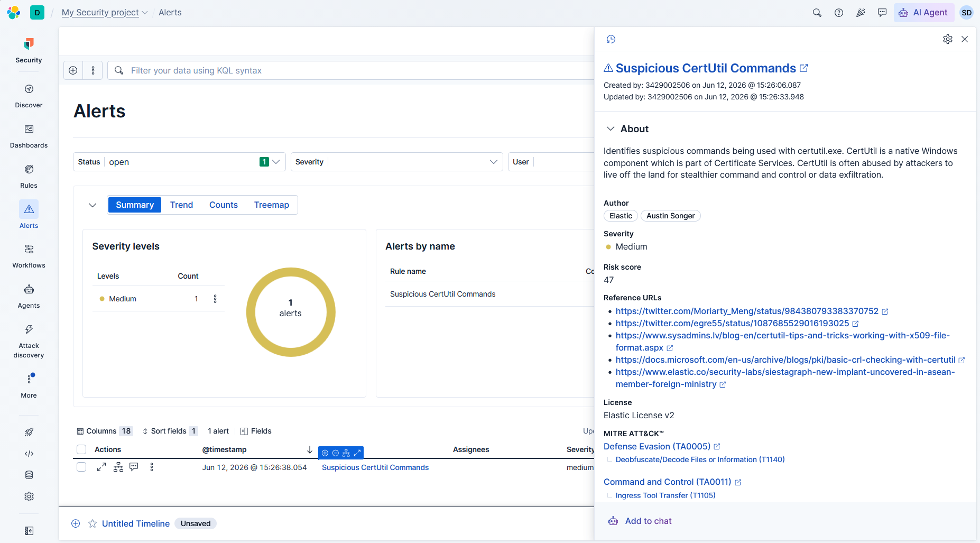Switch to the Treemap tab

pos(271,205)
